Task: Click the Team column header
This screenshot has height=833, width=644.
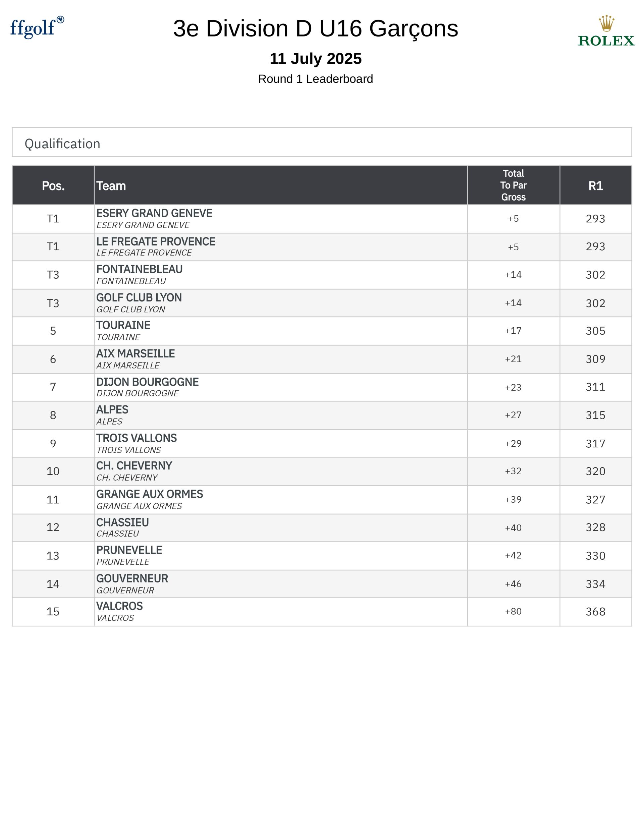Action: pos(111,186)
